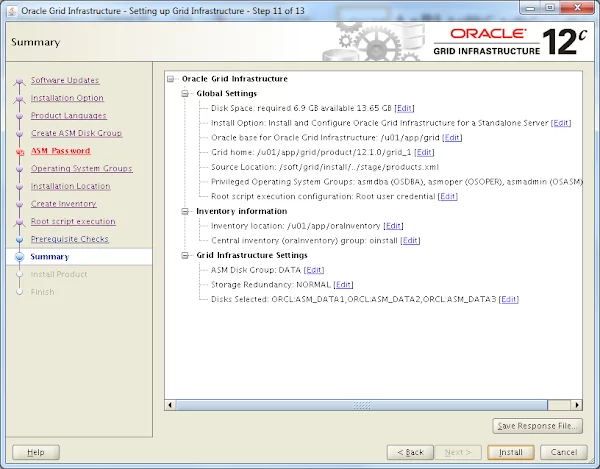Click the horizontal scrollbar left arrow
The width and height of the screenshot is (600, 469).
[x=170, y=405]
